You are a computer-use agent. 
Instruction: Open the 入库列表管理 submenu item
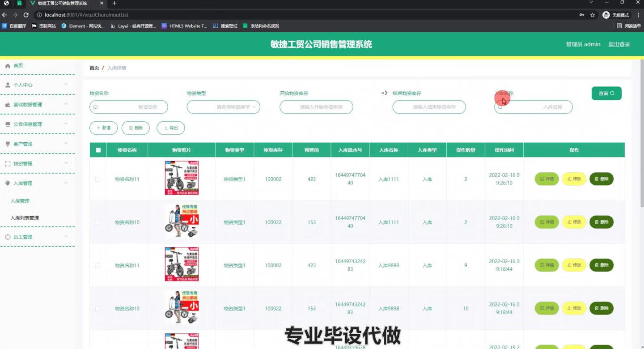click(25, 218)
